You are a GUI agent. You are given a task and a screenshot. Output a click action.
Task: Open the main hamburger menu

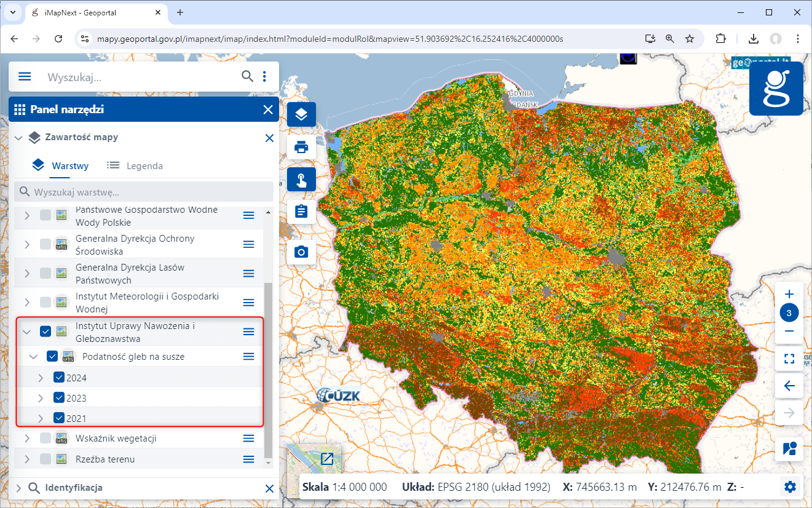pyautogui.click(x=25, y=77)
